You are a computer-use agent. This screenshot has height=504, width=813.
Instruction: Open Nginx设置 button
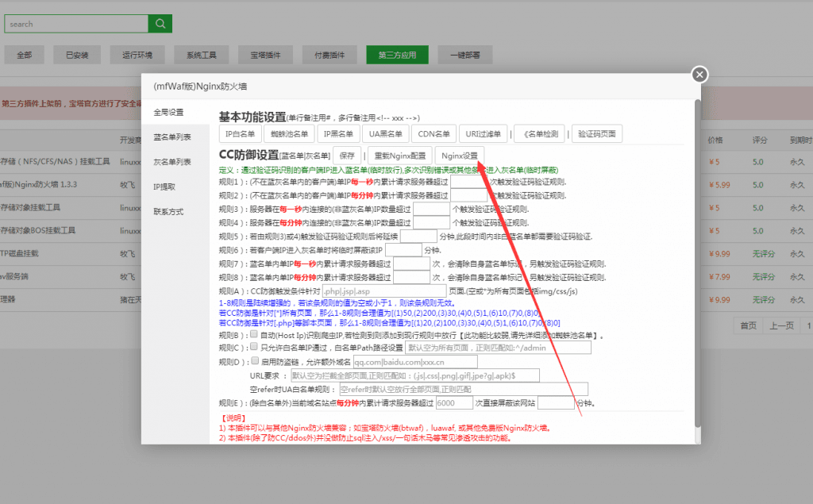(x=460, y=155)
